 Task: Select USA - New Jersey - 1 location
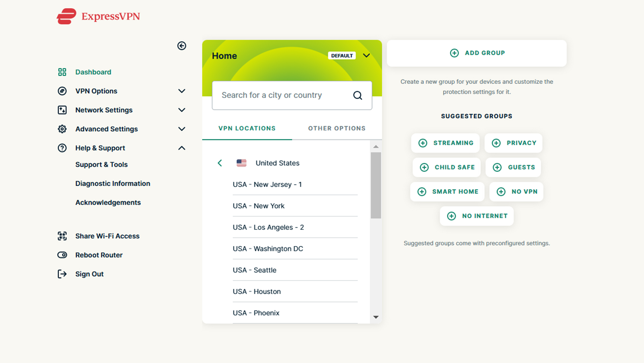point(295,184)
